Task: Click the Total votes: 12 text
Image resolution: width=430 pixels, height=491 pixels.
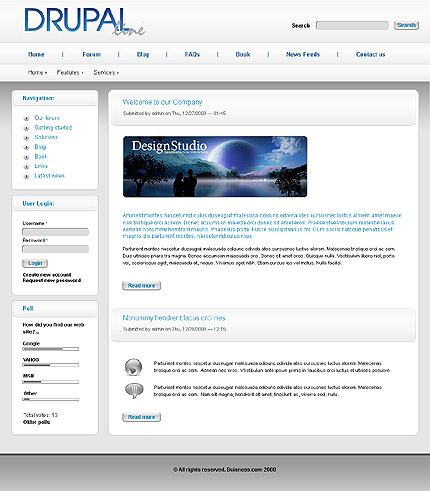Action: tap(40, 415)
